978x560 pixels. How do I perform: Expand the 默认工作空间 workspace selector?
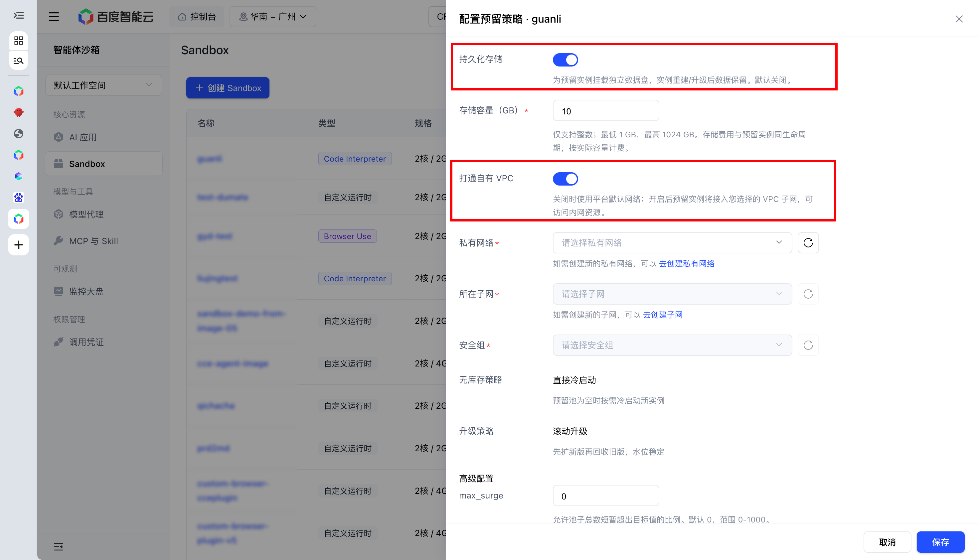point(103,85)
